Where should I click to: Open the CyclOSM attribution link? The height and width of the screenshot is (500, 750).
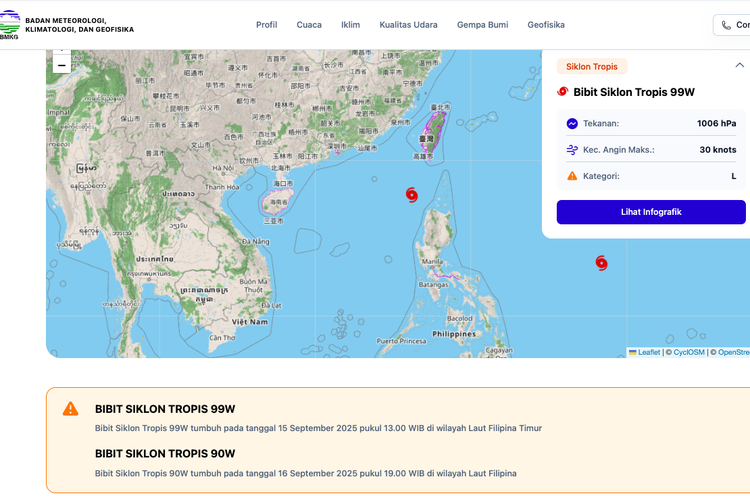click(688, 352)
